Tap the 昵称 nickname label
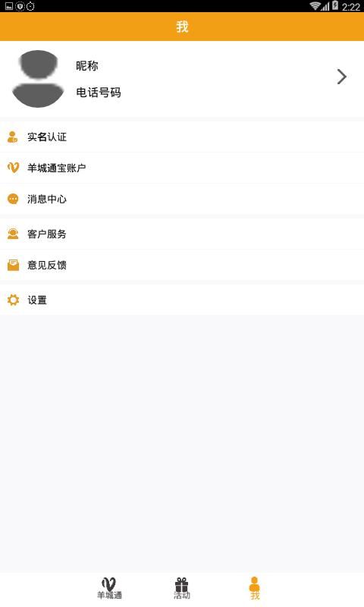The height and width of the screenshot is (607, 364). tap(87, 65)
